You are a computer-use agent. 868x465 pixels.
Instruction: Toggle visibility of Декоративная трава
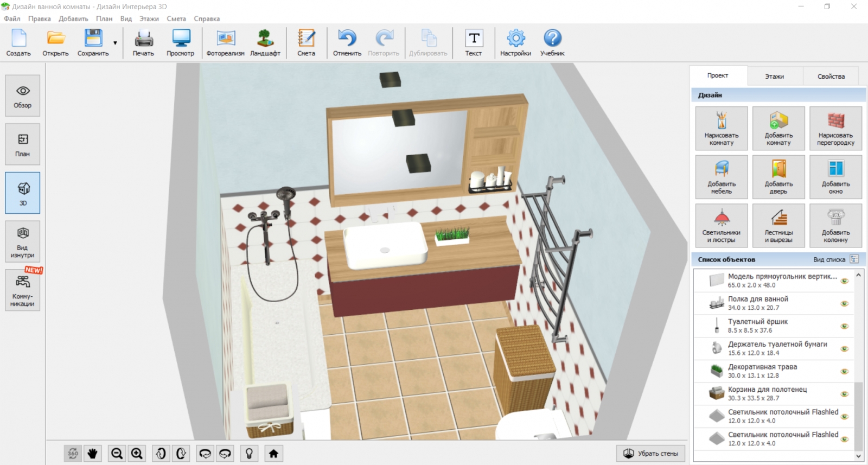[844, 371]
